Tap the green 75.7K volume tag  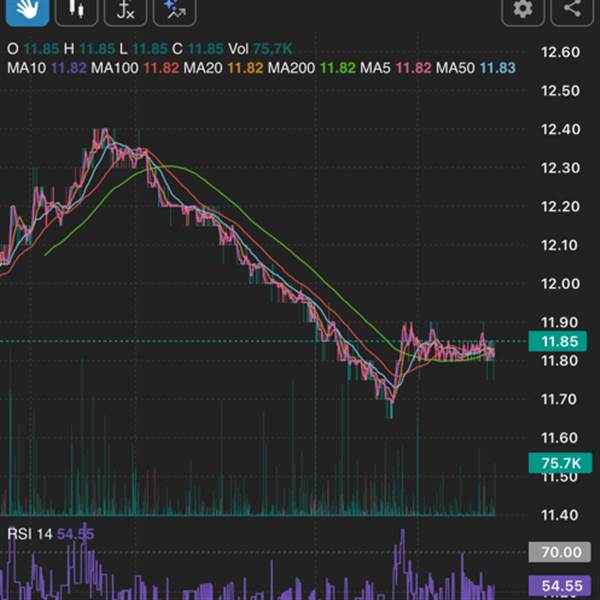click(560, 463)
